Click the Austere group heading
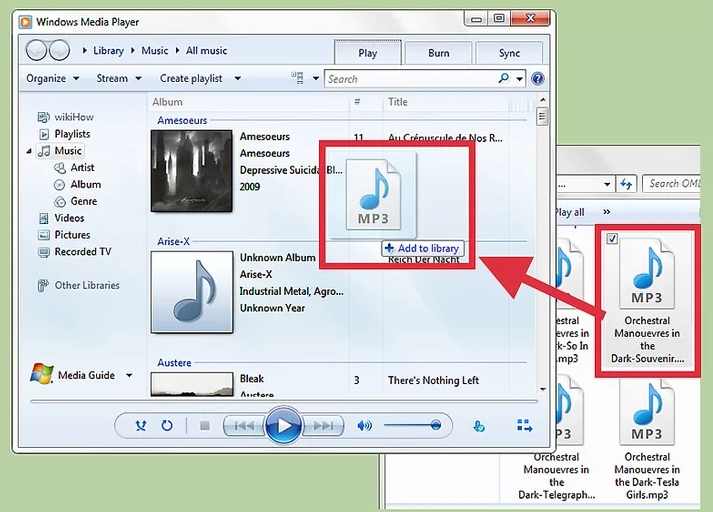 [174, 363]
